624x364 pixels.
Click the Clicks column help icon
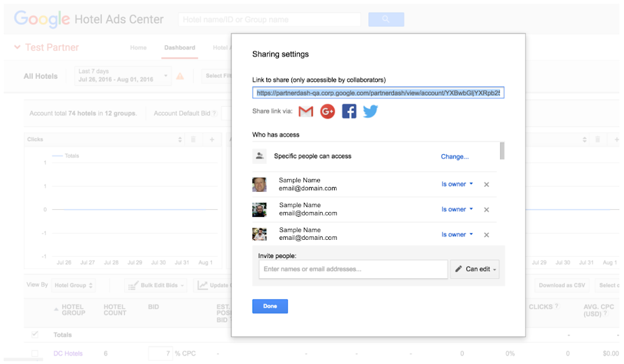coord(557,306)
